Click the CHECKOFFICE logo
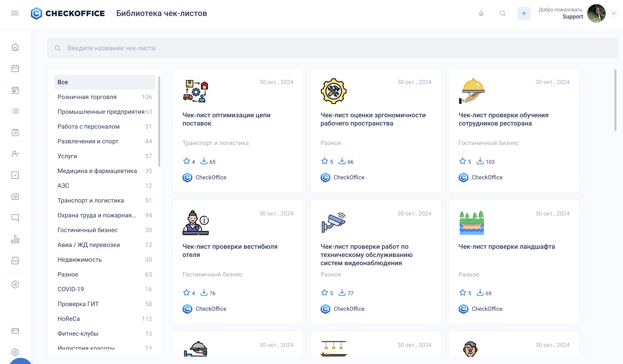Screen dimensions: 623x364 [67, 13]
